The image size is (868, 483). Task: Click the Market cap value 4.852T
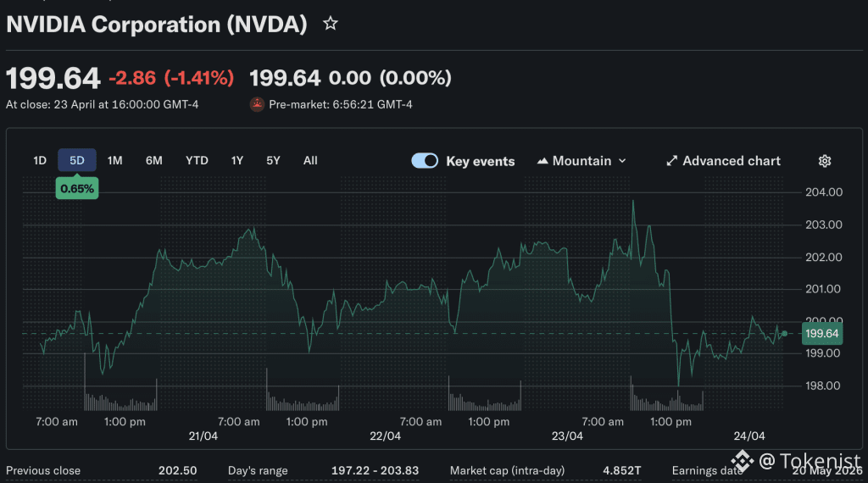click(x=621, y=471)
